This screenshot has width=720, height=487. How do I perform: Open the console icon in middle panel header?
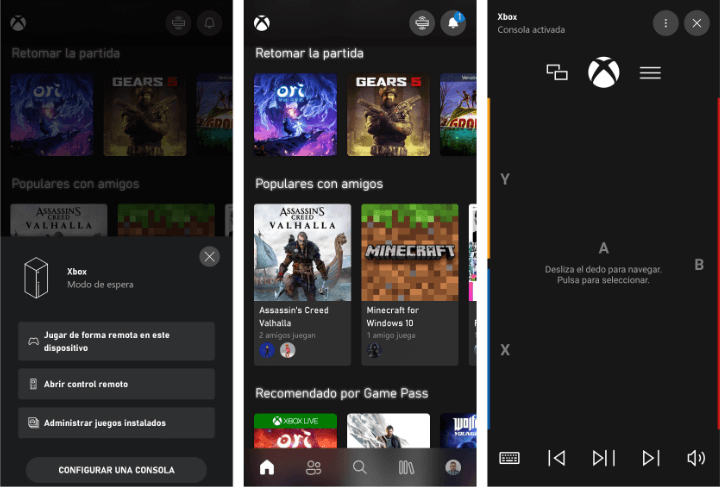[422, 22]
